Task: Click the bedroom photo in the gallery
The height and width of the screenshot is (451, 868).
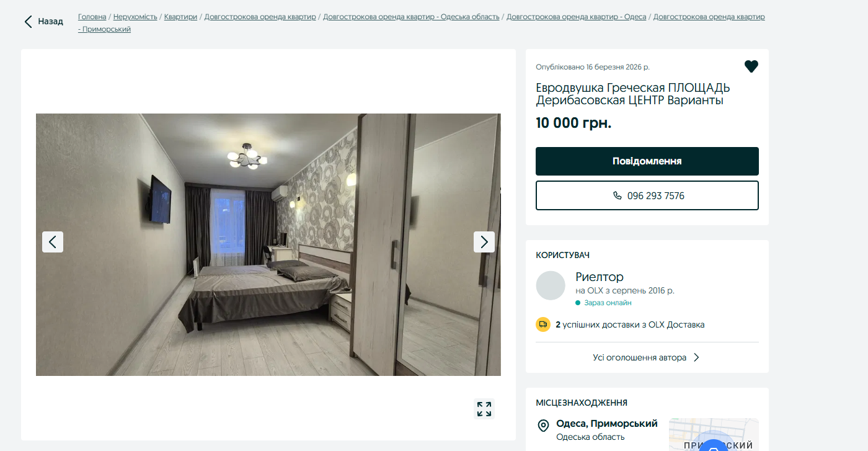Action: pos(268,244)
